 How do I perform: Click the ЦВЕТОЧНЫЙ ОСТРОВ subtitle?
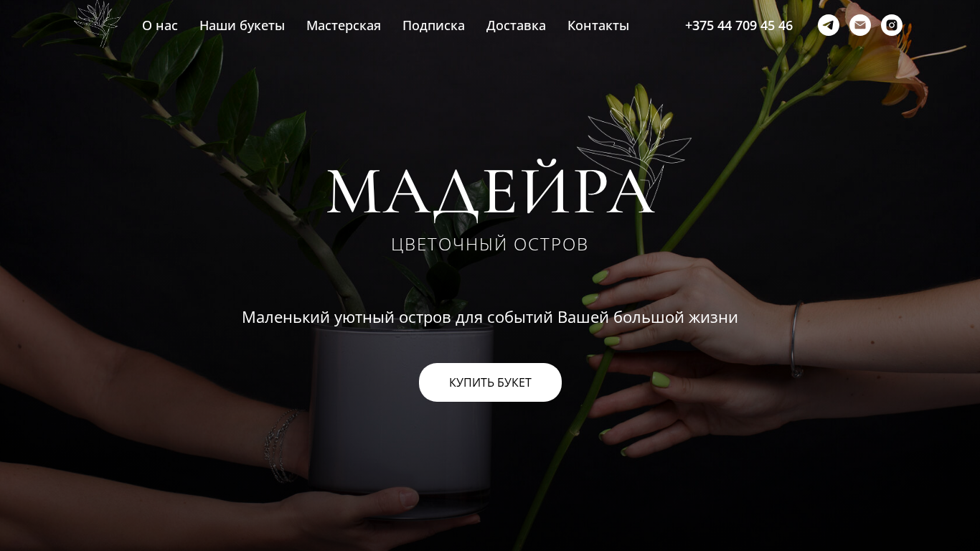tap(490, 245)
